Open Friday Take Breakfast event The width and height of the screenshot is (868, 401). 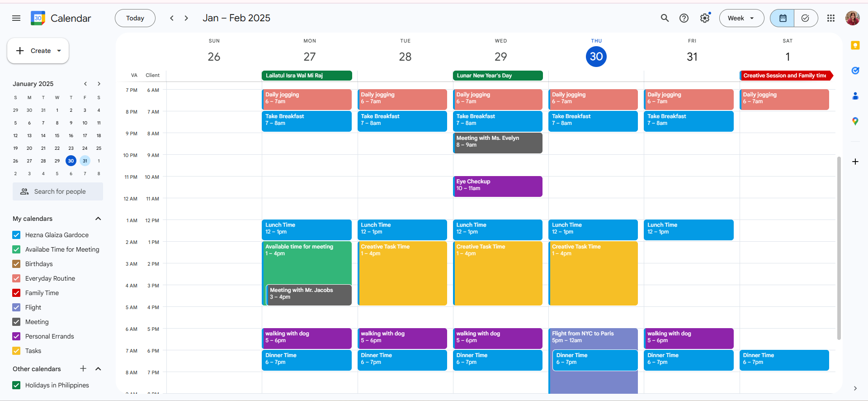point(689,121)
